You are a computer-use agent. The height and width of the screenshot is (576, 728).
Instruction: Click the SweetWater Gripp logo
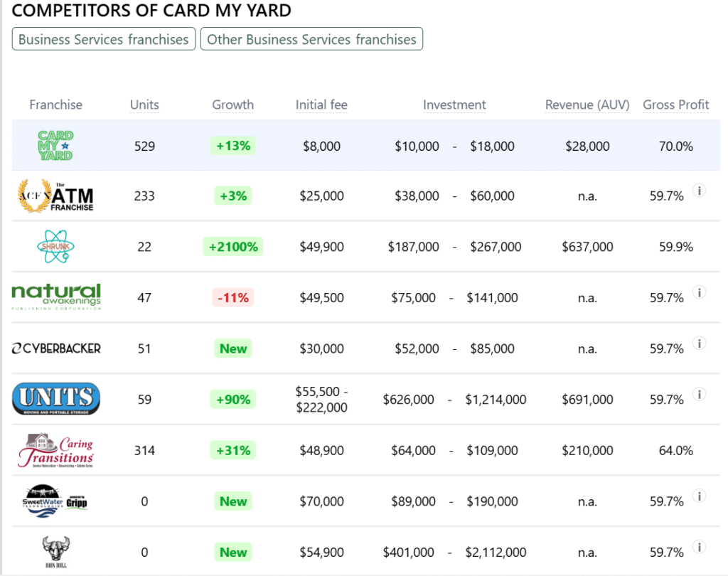point(55,501)
